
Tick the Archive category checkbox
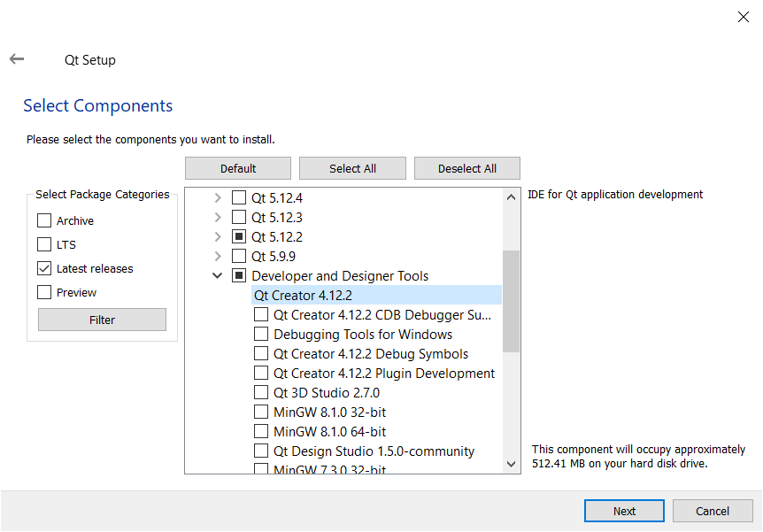(x=44, y=220)
